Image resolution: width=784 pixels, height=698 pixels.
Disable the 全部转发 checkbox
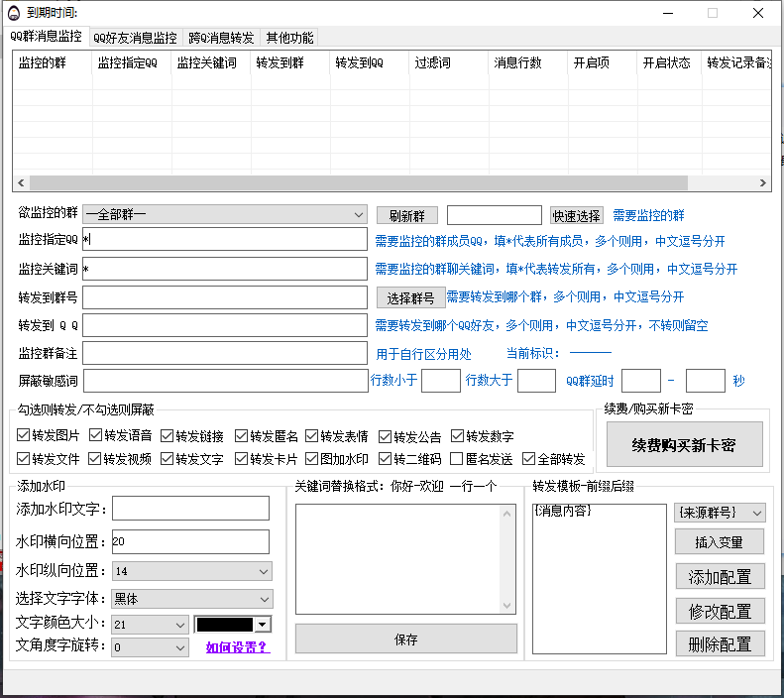point(529,459)
